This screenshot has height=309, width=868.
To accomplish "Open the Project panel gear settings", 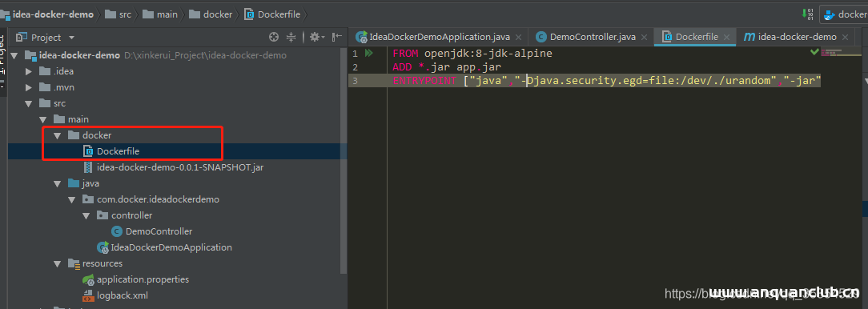I will point(315,37).
